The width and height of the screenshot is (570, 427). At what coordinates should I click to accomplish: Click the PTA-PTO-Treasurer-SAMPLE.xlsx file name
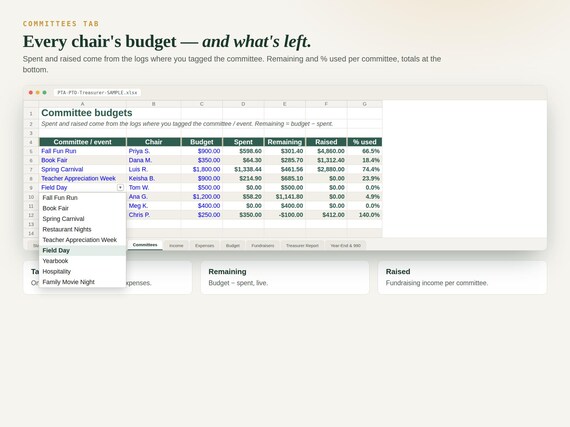click(x=97, y=93)
